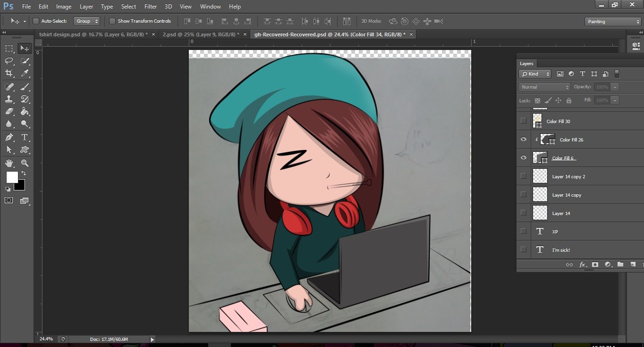Viewport: 644px width, 347px height.
Task: Select the Move tool in toolbox
Action: point(25,48)
